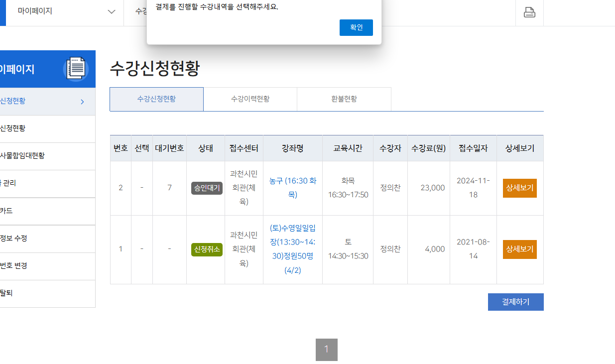
Task: Click the blue 결제하기 button
Action: 515,302
